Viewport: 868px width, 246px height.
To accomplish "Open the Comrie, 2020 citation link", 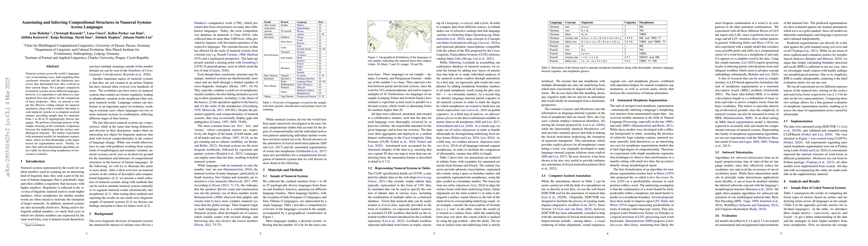I will 219,71.
